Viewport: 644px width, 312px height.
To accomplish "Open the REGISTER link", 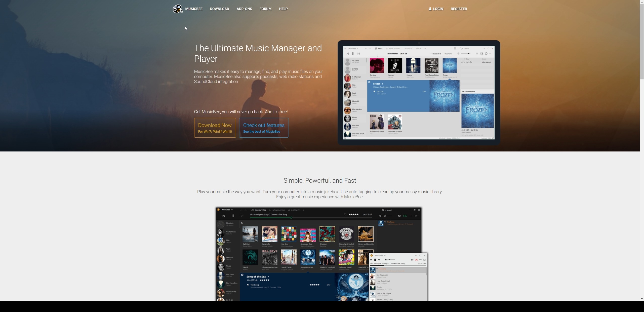I will click(x=459, y=9).
